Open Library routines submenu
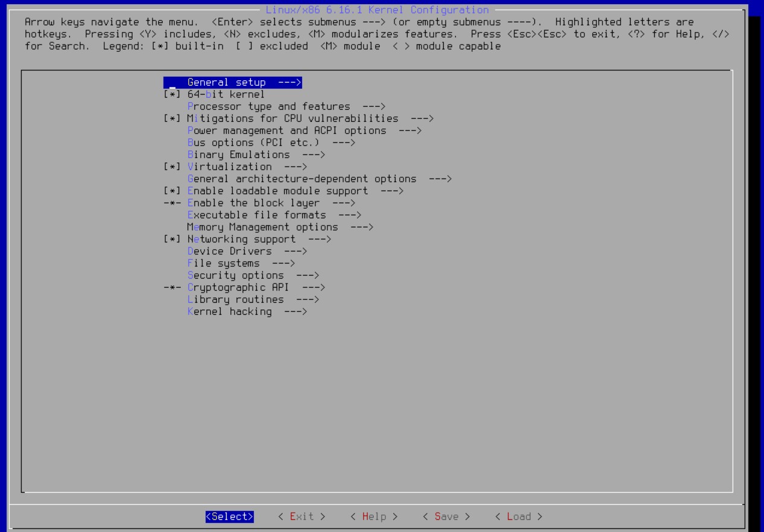This screenshot has height=532, width=764. coord(253,299)
